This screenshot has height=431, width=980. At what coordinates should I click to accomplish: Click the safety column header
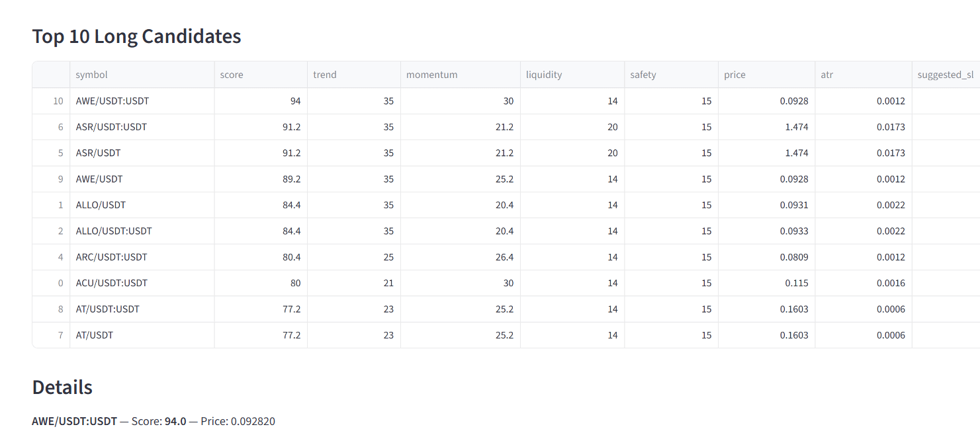(643, 75)
